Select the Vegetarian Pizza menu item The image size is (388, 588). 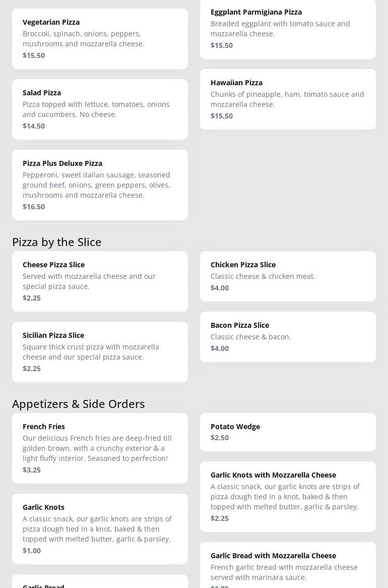coord(100,38)
